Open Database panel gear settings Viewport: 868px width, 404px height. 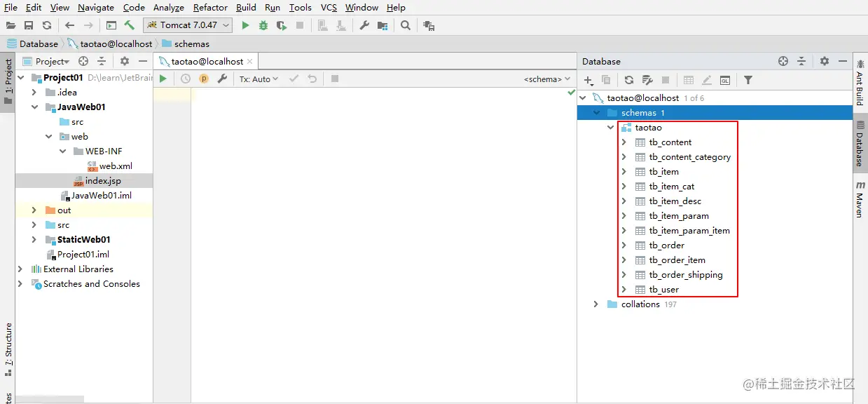[825, 61]
